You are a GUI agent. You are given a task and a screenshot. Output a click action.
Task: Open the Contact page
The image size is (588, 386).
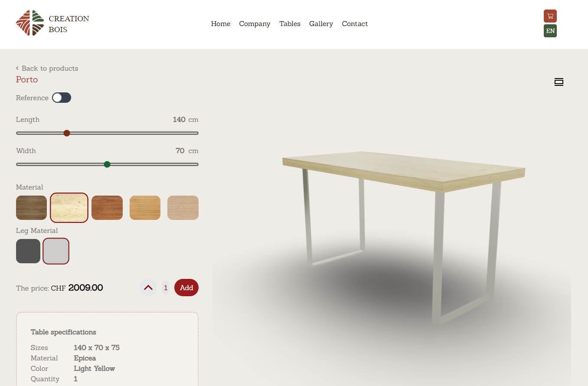coord(355,24)
